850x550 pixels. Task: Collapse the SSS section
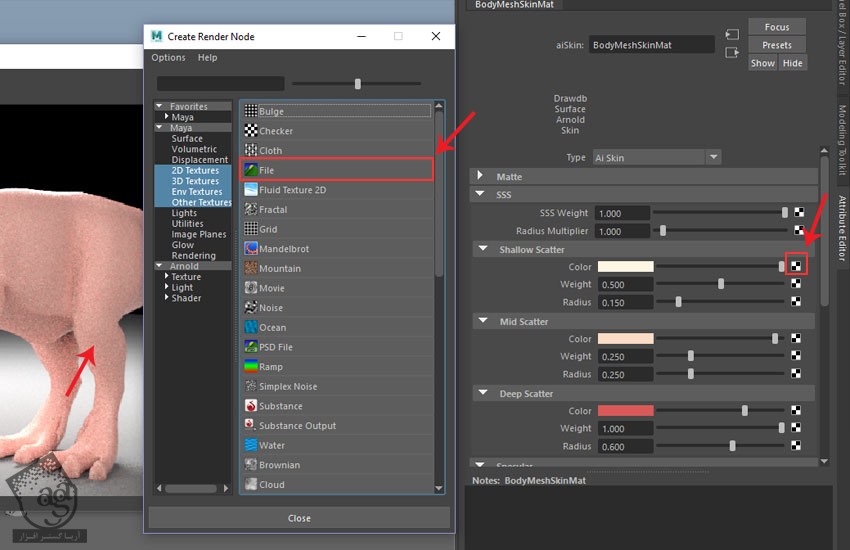[480, 194]
